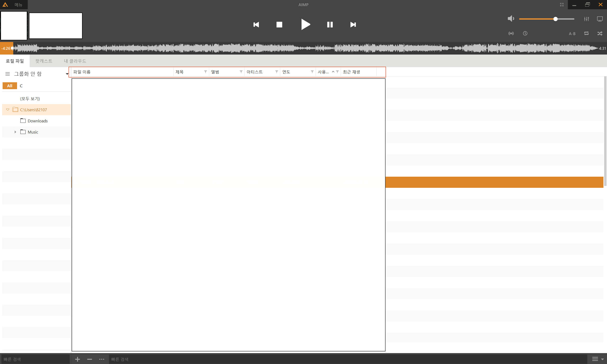Open the 연도 column filter icon

312,72
